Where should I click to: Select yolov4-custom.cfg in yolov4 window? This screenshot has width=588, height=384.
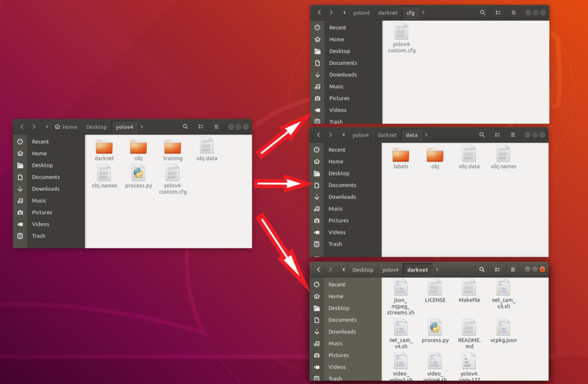coord(172,180)
